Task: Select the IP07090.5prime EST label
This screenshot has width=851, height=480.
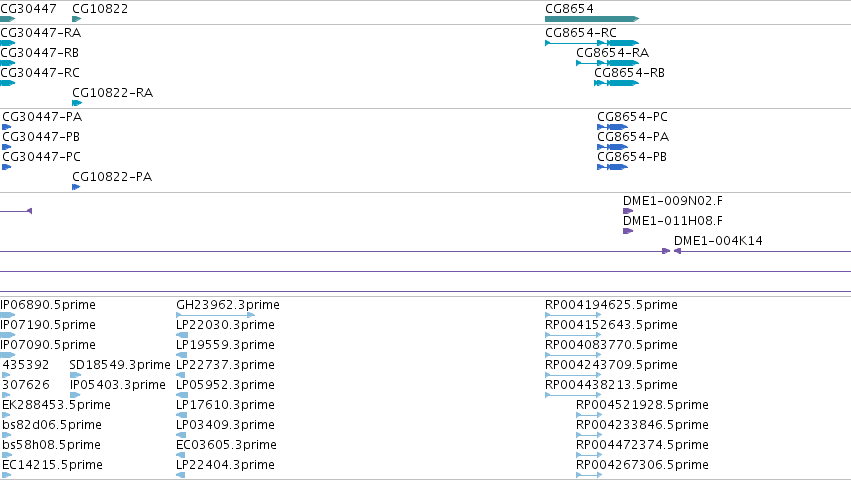Action: pos(48,345)
